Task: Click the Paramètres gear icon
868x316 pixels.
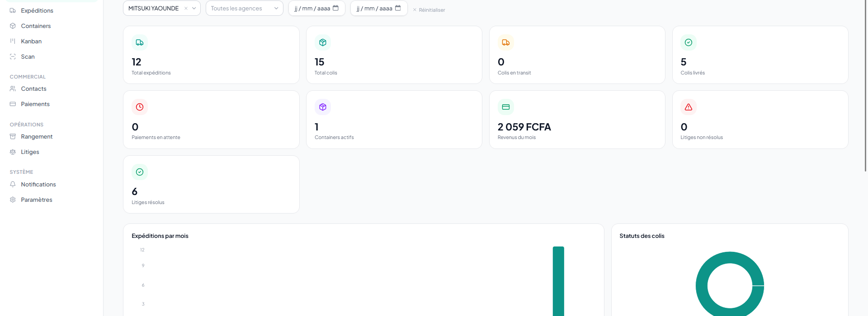Action: point(13,200)
